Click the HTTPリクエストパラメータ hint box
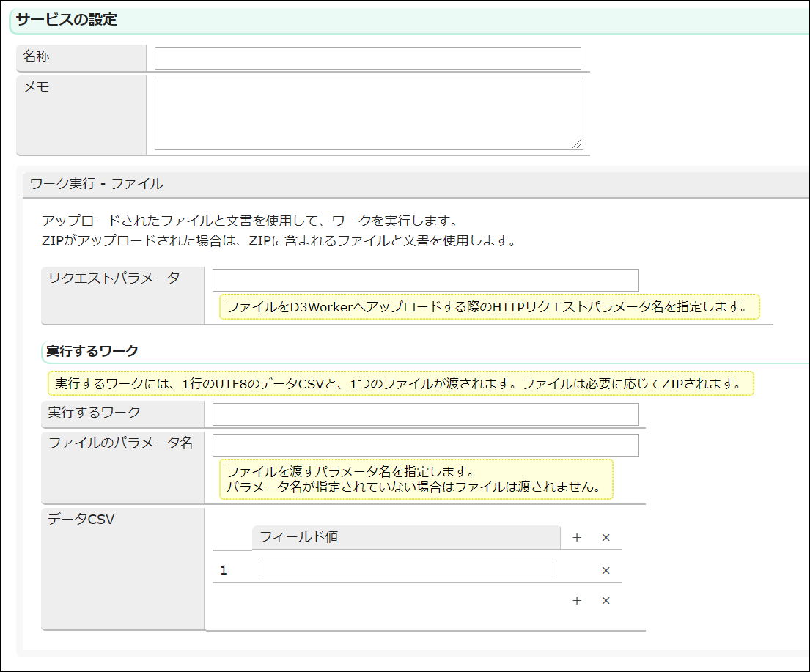The height and width of the screenshot is (672, 810). click(489, 307)
